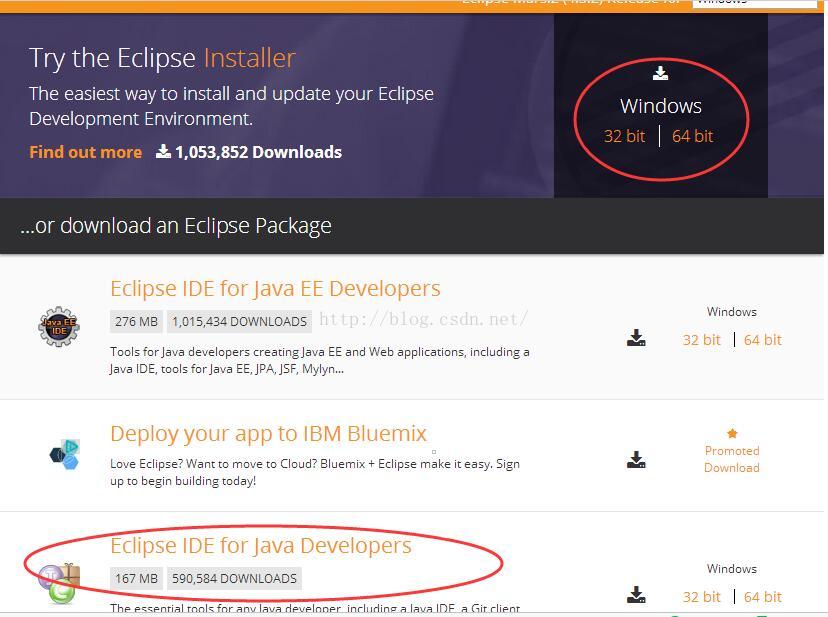The width and height of the screenshot is (828, 617).
Task: Click the download icon above Windows in installer banner
Action: pyautogui.click(x=660, y=73)
